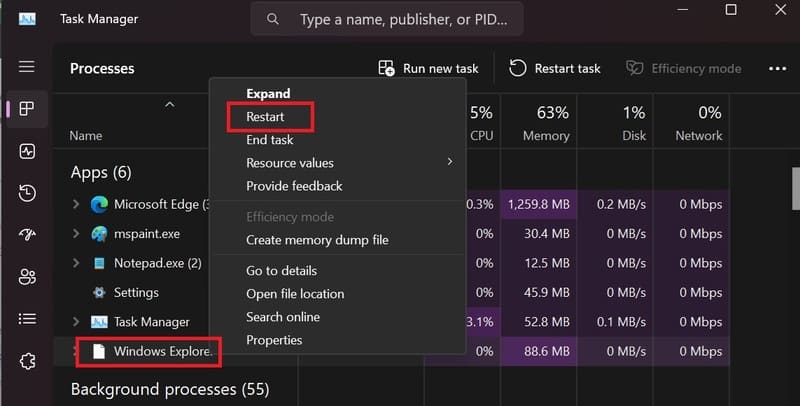Click the Notepad.exe process icon
Viewport: 800px width, 406px height.
pyautogui.click(x=99, y=263)
